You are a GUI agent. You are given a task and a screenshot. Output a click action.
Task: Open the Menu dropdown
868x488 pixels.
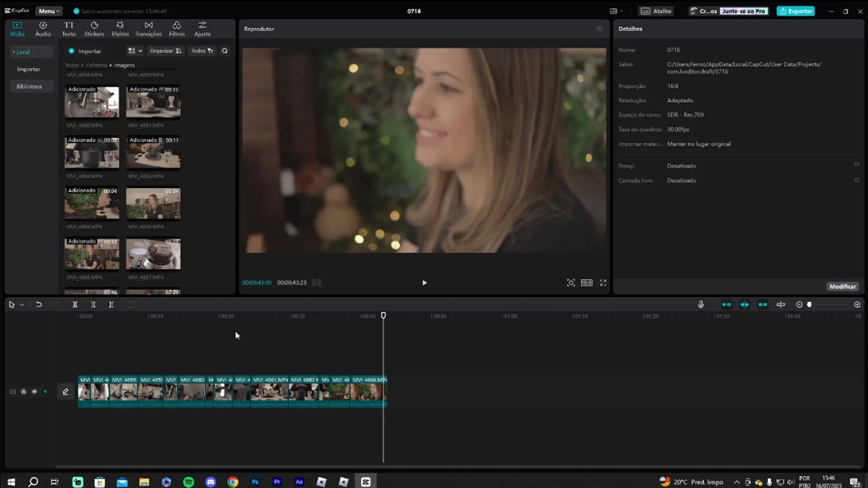click(x=49, y=11)
